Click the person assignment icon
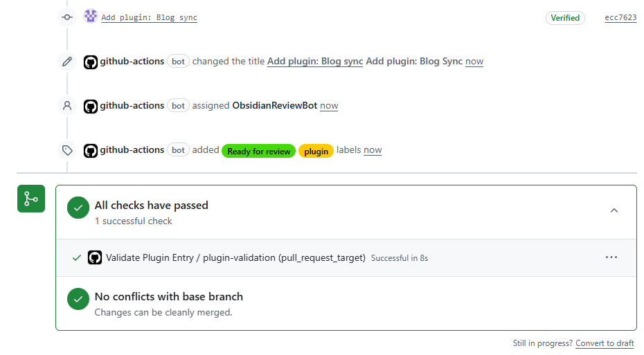644x355 pixels. coord(67,106)
